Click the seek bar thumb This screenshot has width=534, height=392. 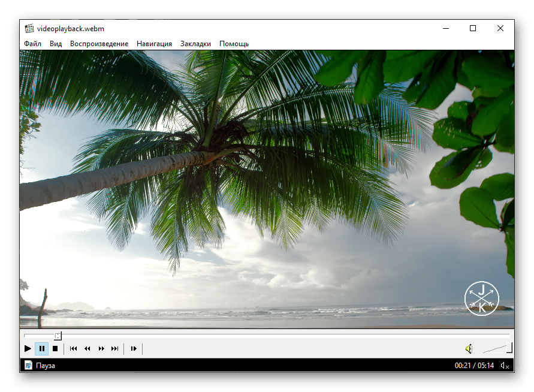(x=58, y=336)
